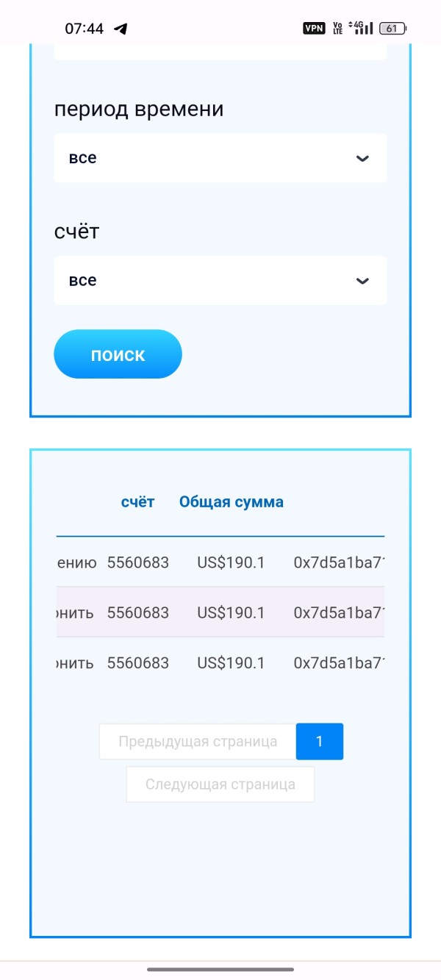Tap the VPN indicator icon
The image size is (441, 980).
point(314,29)
